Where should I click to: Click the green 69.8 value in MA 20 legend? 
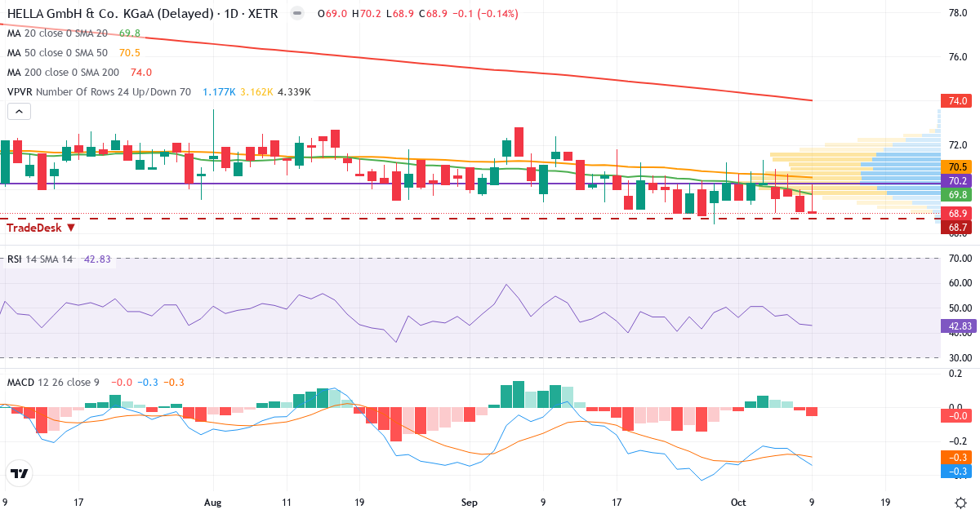click(130, 33)
